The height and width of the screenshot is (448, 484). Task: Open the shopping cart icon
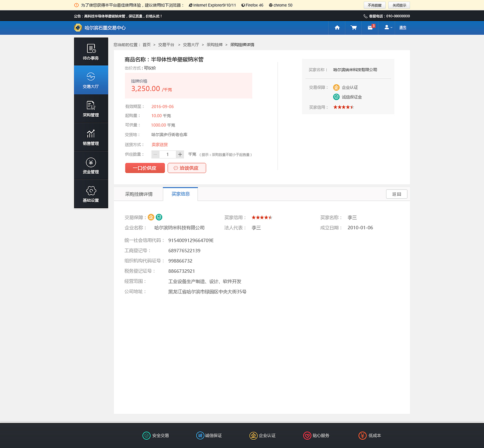pos(354,28)
